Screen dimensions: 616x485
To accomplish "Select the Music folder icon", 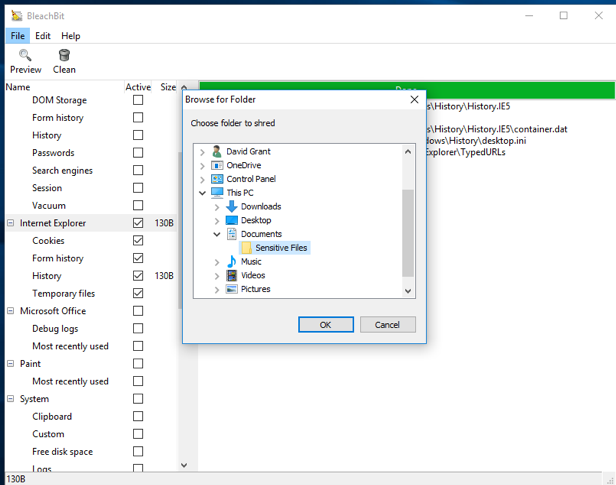I will coord(232,262).
